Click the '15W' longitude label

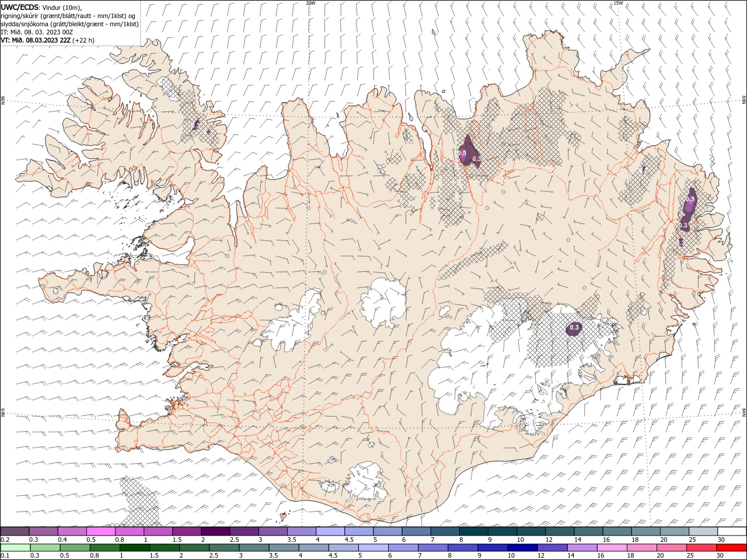(618, 3)
